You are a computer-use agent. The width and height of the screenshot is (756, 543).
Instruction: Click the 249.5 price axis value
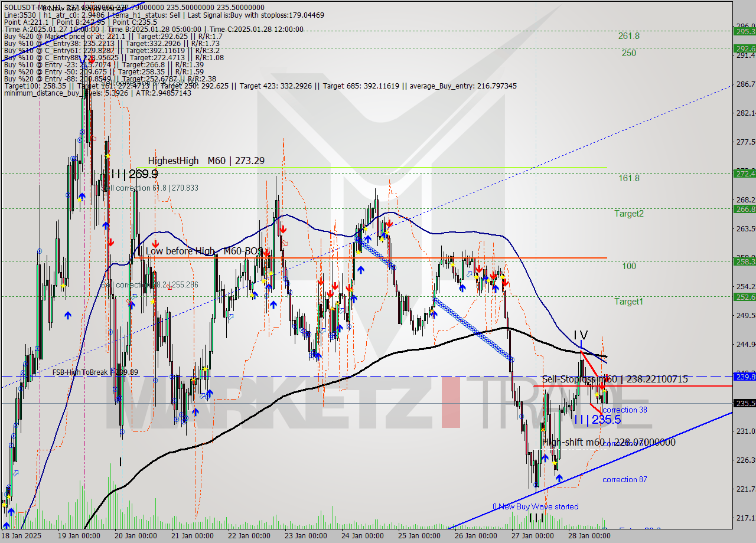click(747, 315)
